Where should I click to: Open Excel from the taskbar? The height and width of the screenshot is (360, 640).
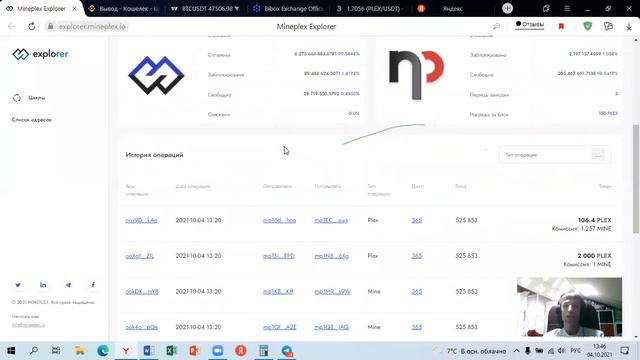(171, 351)
